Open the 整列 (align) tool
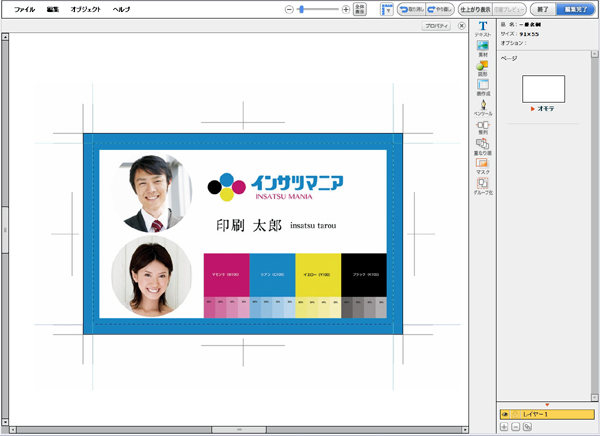Screen dimensions: 600x436 pyautogui.click(x=483, y=127)
